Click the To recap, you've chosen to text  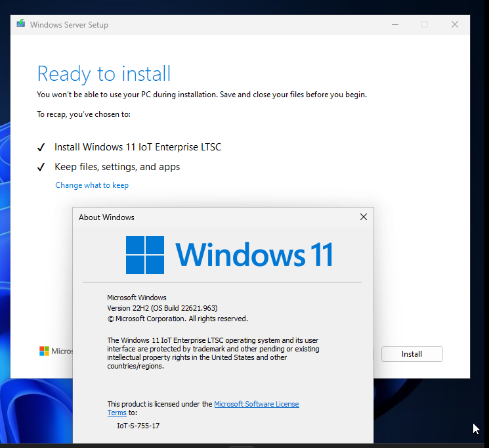click(83, 114)
